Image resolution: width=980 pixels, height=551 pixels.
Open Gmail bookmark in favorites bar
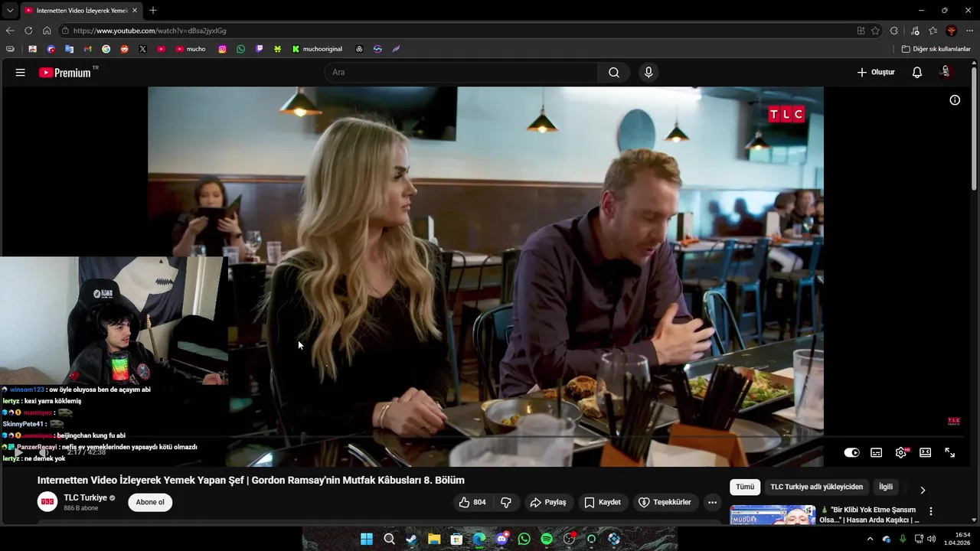pos(88,49)
